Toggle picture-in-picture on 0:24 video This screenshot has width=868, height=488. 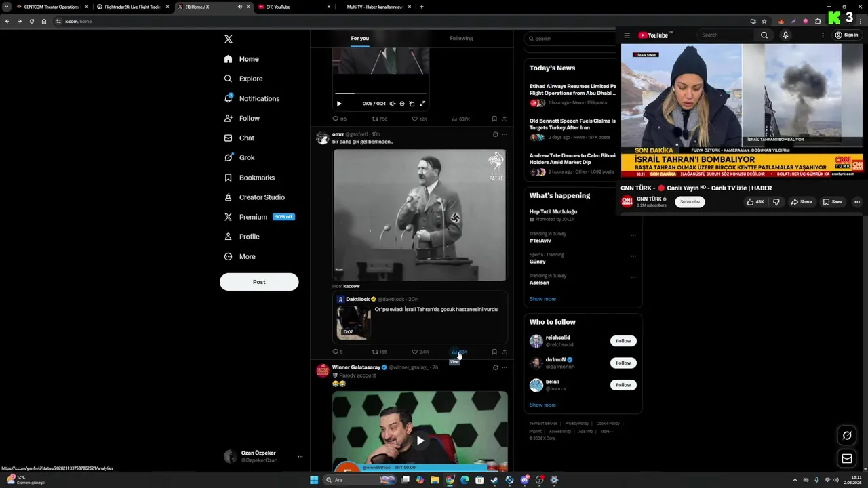(412, 104)
